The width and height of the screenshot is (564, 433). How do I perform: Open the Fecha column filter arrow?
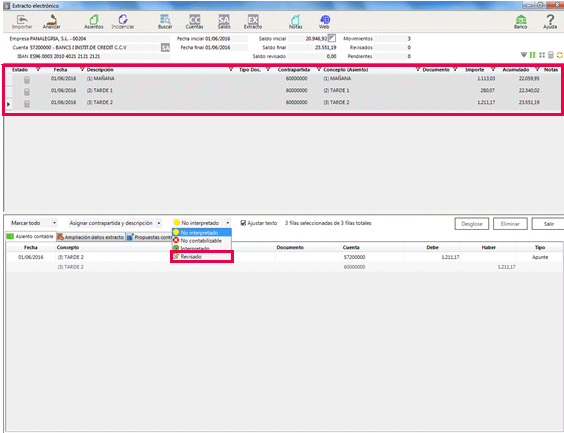coord(82,69)
